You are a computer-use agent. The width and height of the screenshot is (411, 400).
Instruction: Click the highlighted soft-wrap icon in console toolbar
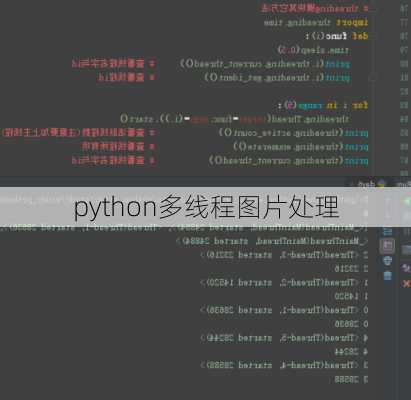click(387, 246)
